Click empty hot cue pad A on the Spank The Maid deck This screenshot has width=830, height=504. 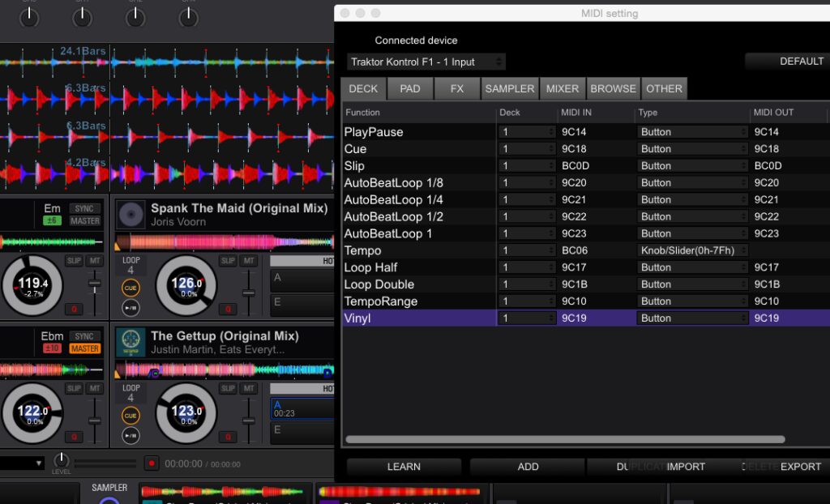(x=302, y=280)
